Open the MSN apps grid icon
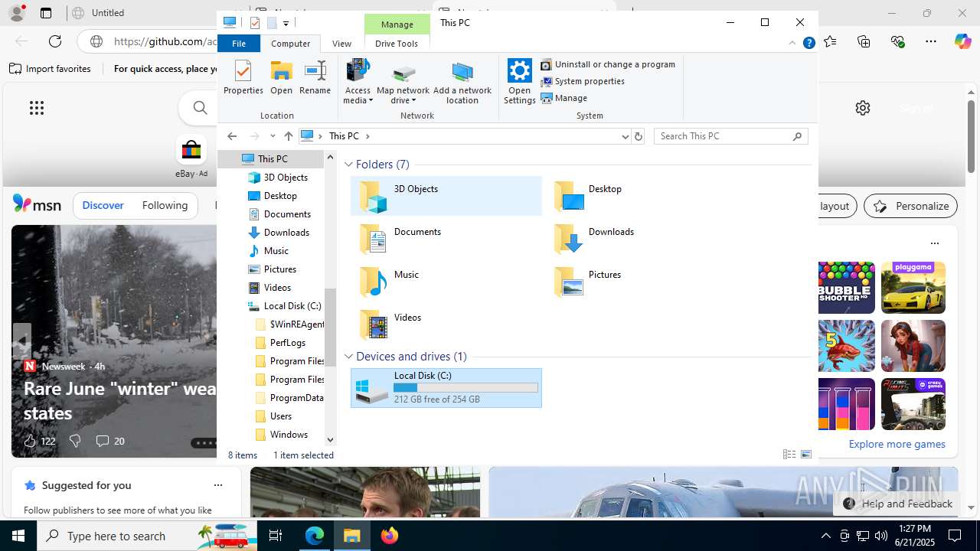 point(37,108)
